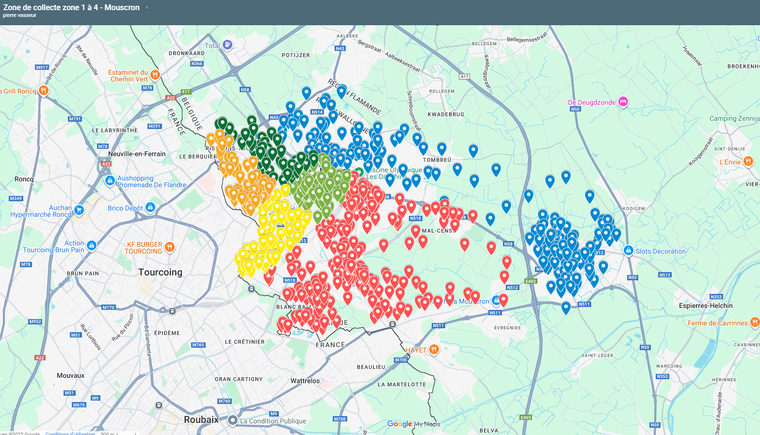Select the Mouvaux town label
The height and width of the screenshot is (435, 760).
coord(71,375)
